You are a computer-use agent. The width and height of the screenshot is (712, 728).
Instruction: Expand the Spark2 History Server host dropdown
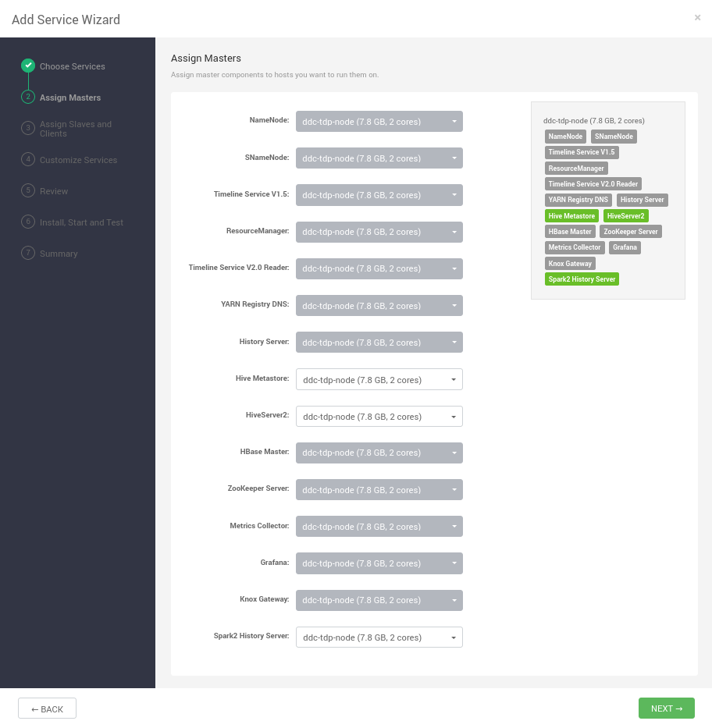pos(379,637)
